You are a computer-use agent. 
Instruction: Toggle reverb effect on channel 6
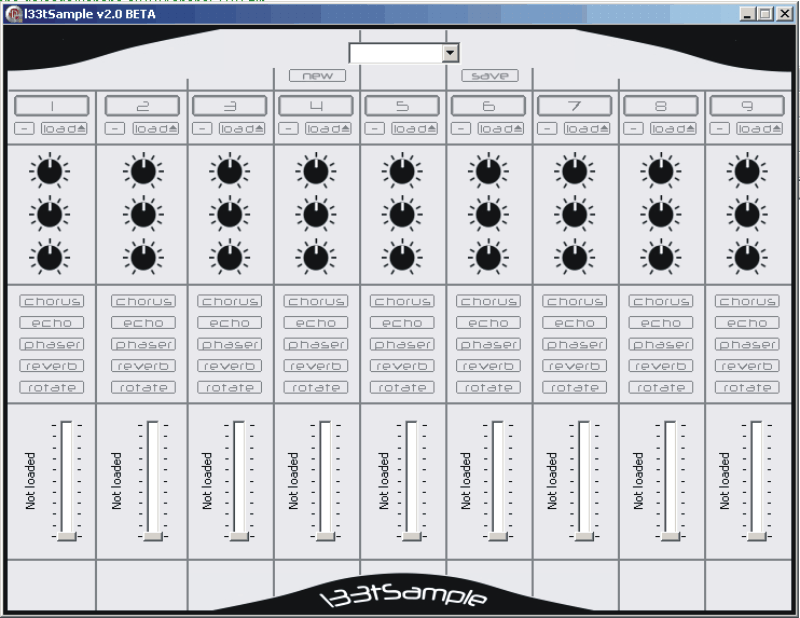(x=488, y=366)
